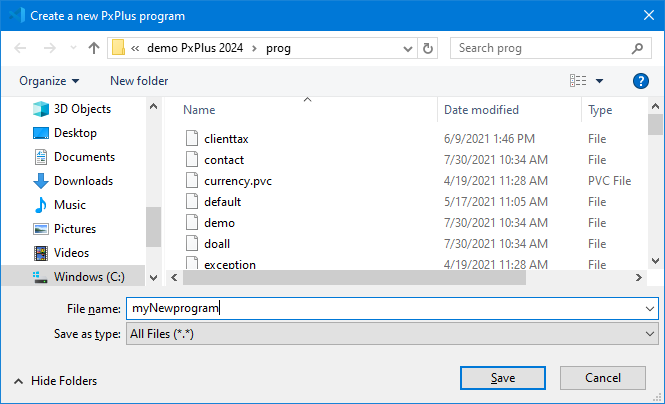The height and width of the screenshot is (404, 665).
Task: Click the Refresh icon in address bar
Action: tap(428, 48)
